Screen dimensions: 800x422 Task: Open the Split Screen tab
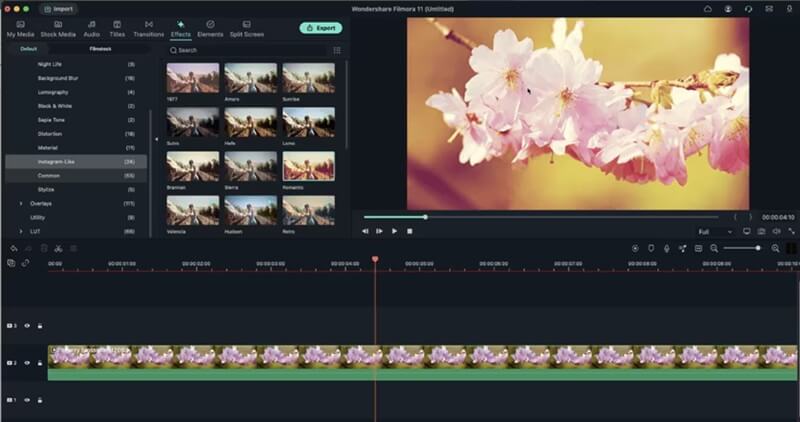coord(246,29)
